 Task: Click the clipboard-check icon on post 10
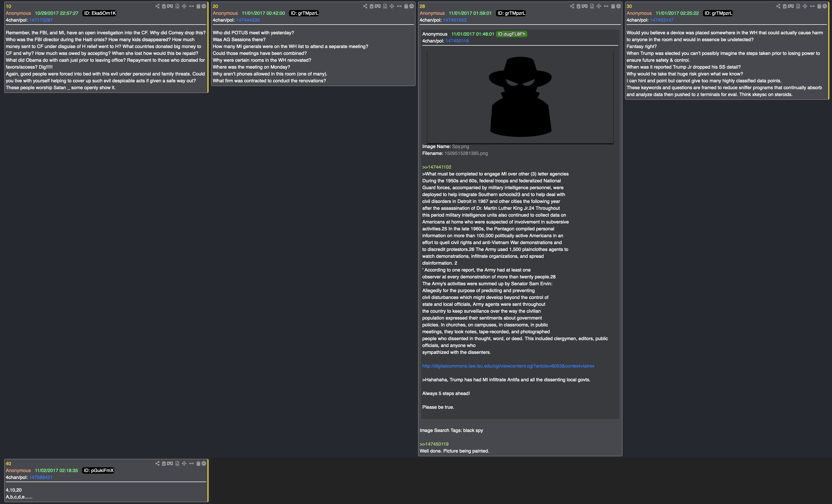[x=164, y=6]
